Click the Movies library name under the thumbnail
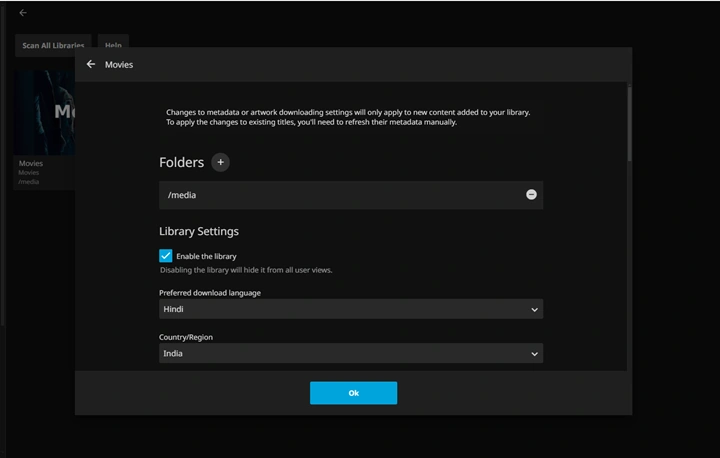Image resolution: width=720 pixels, height=458 pixels. point(31,163)
